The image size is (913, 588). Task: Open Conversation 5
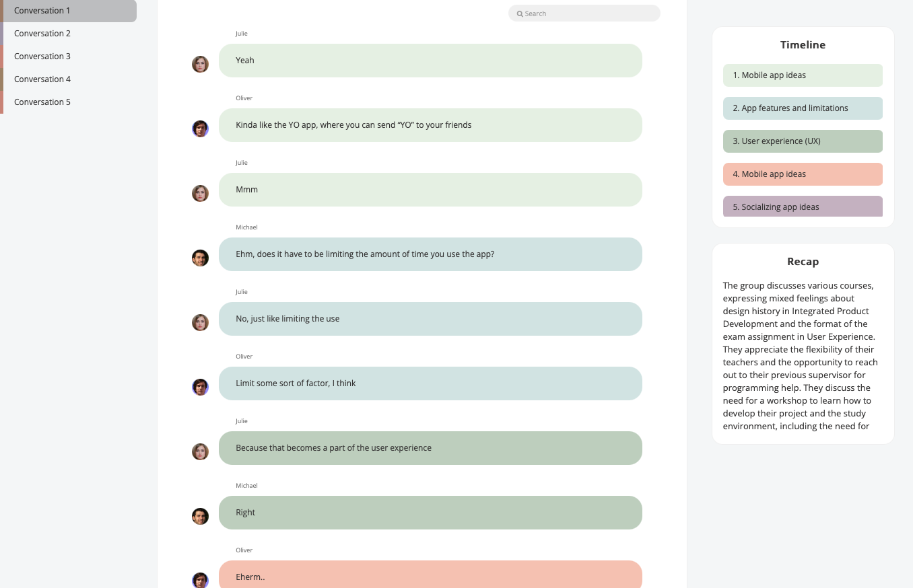pyautogui.click(x=42, y=102)
